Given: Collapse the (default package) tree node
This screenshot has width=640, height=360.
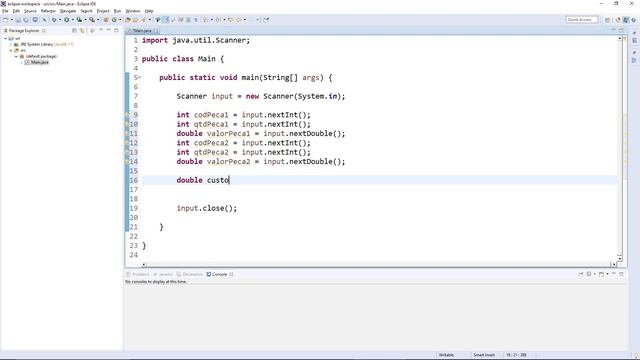Looking at the screenshot, I should click(x=16, y=56).
